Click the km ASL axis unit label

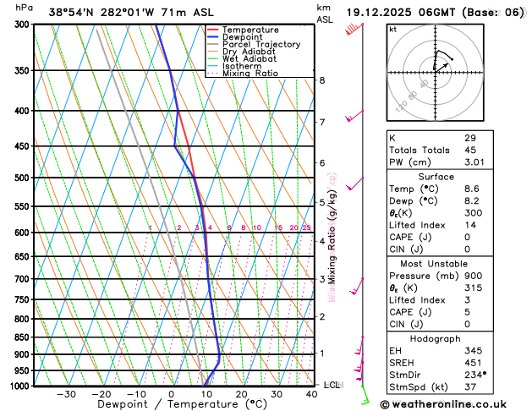click(x=325, y=14)
